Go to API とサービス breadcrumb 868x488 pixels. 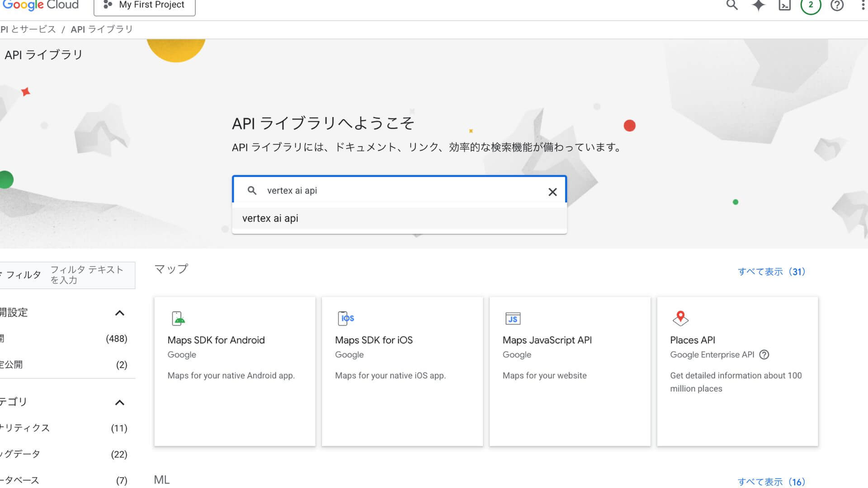pyautogui.click(x=28, y=29)
